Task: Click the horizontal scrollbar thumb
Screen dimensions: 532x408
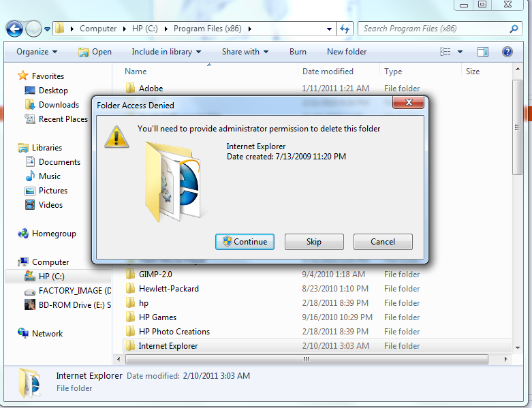Action: pyautogui.click(x=307, y=359)
